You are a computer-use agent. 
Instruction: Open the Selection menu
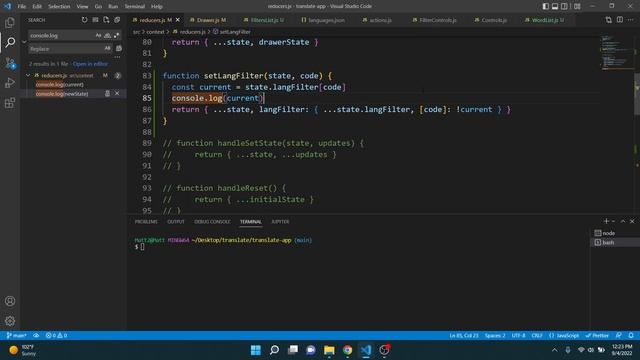click(x=59, y=7)
